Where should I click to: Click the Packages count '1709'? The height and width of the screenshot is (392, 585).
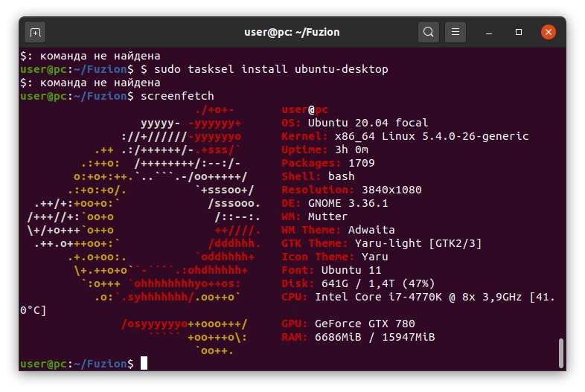coord(362,163)
